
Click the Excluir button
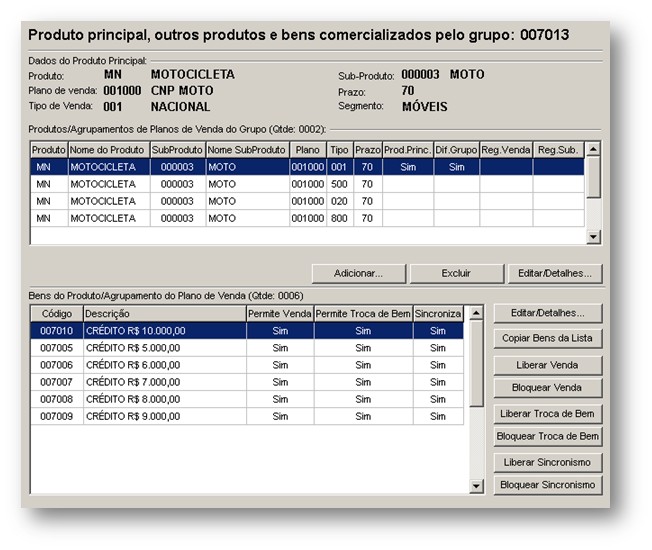(456, 274)
